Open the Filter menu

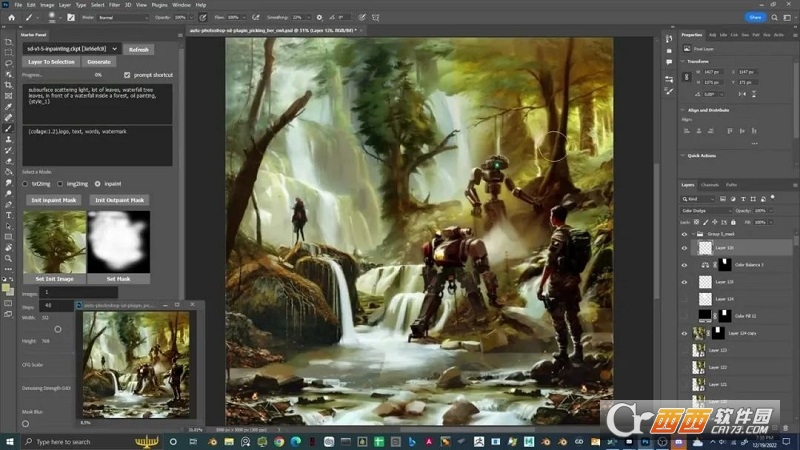(114, 5)
